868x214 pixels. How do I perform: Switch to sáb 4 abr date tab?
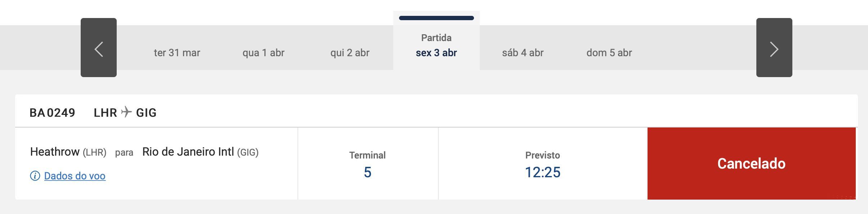523,53
